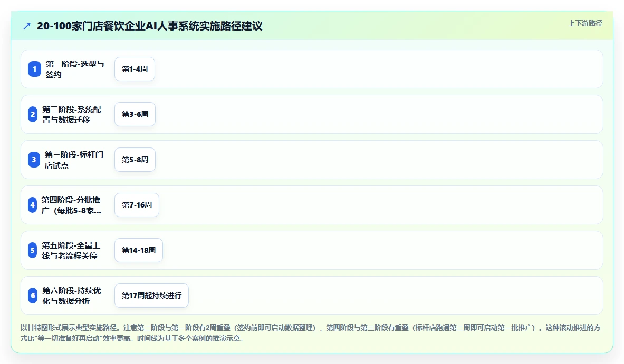Select the number 4 stage badge

click(32, 205)
